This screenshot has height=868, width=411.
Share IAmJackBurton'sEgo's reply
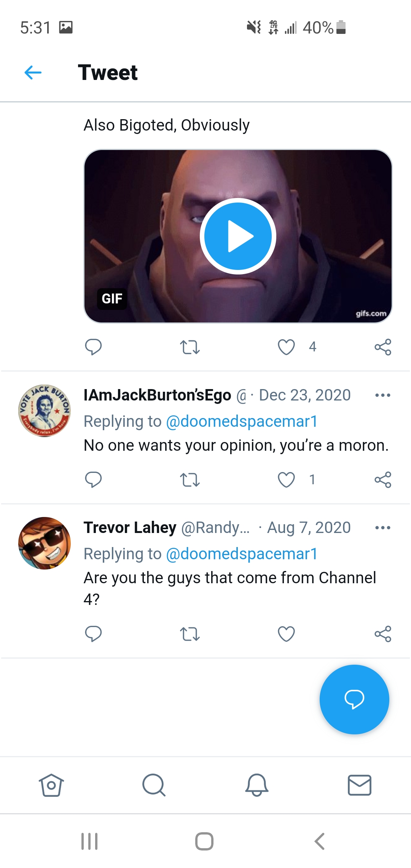pyautogui.click(x=383, y=479)
